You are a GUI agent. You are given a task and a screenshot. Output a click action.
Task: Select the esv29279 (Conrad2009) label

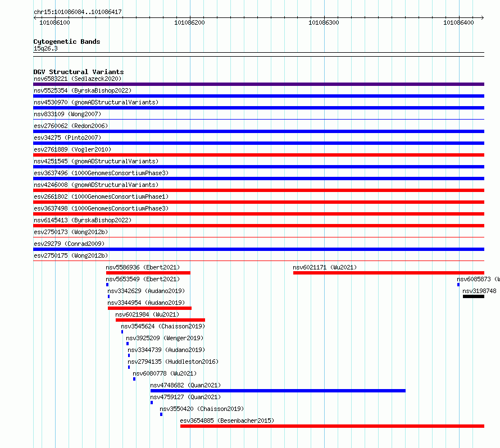coord(69,244)
